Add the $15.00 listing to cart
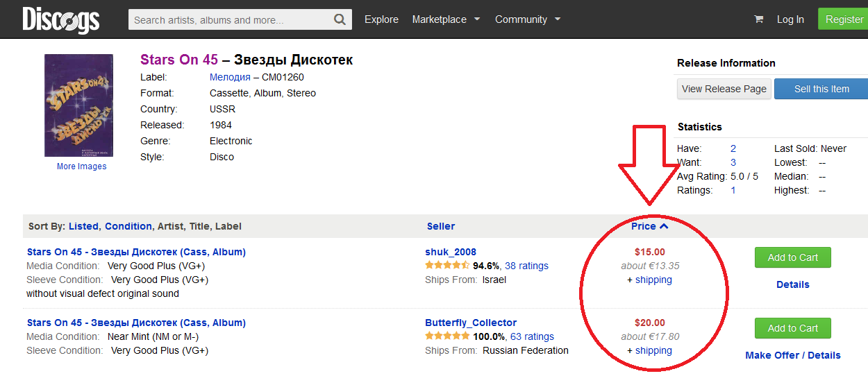The image size is (868, 385). (x=793, y=257)
